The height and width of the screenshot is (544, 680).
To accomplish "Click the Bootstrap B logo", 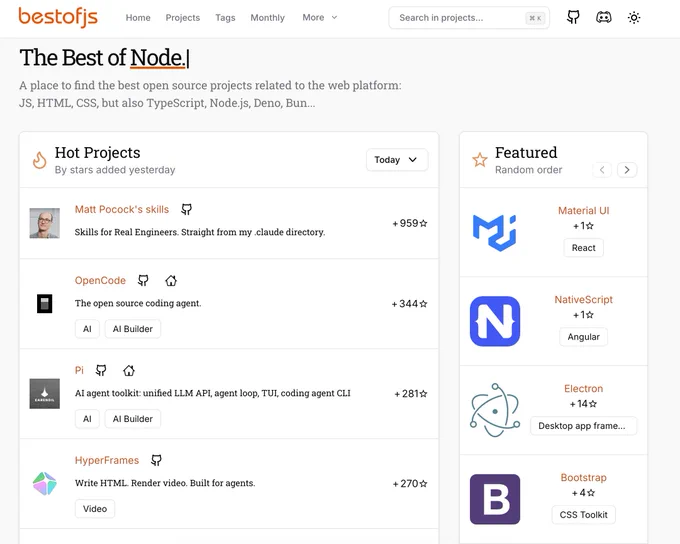I will point(495,499).
